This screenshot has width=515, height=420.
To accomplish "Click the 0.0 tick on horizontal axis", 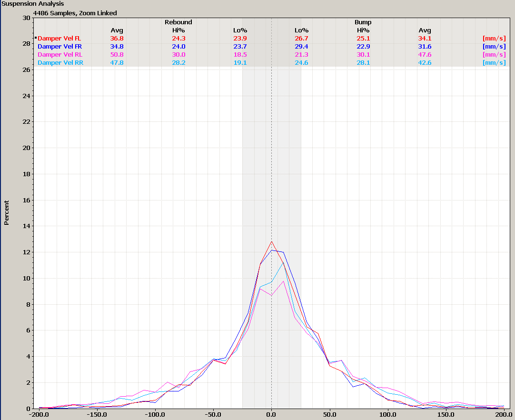I will tap(271, 415).
